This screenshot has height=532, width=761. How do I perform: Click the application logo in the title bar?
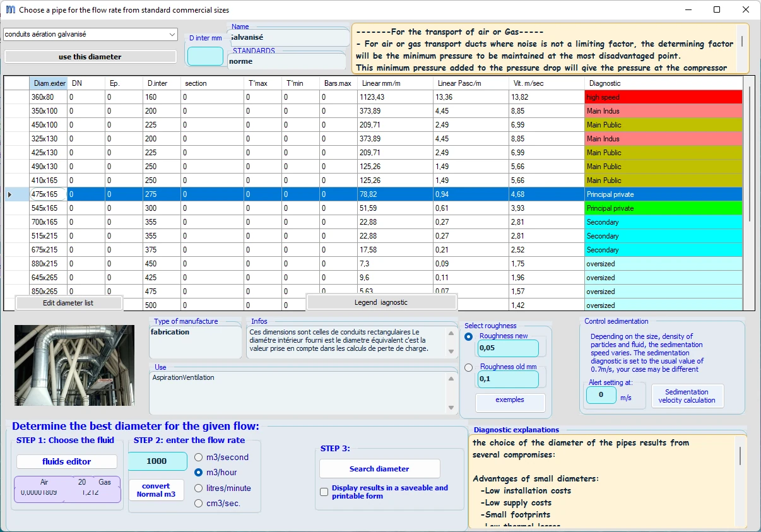click(x=10, y=9)
